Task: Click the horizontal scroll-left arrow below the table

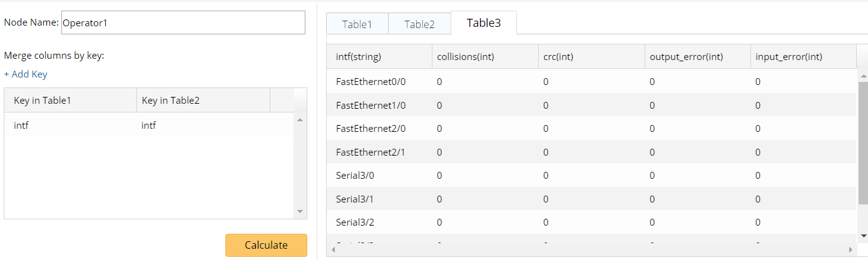Action: click(x=334, y=249)
